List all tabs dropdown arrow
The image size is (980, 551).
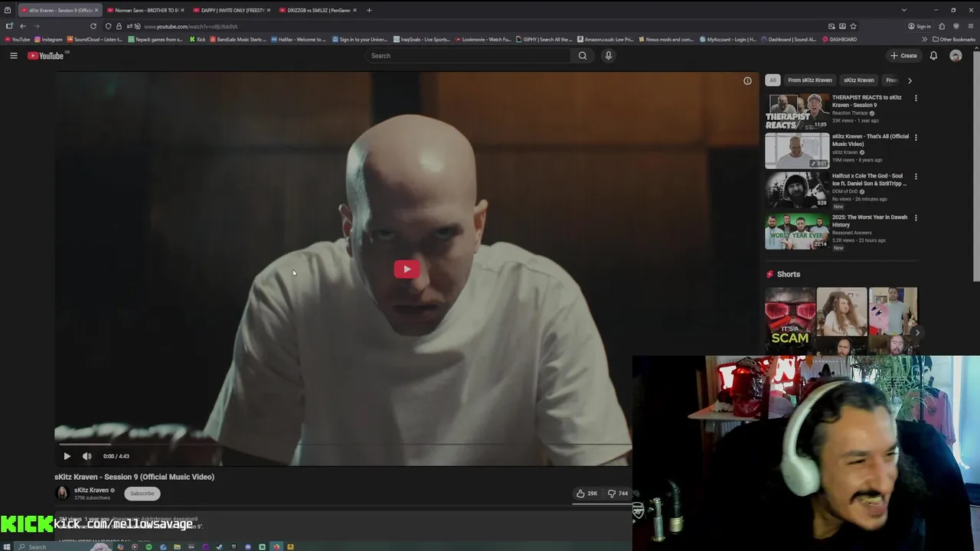point(904,10)
